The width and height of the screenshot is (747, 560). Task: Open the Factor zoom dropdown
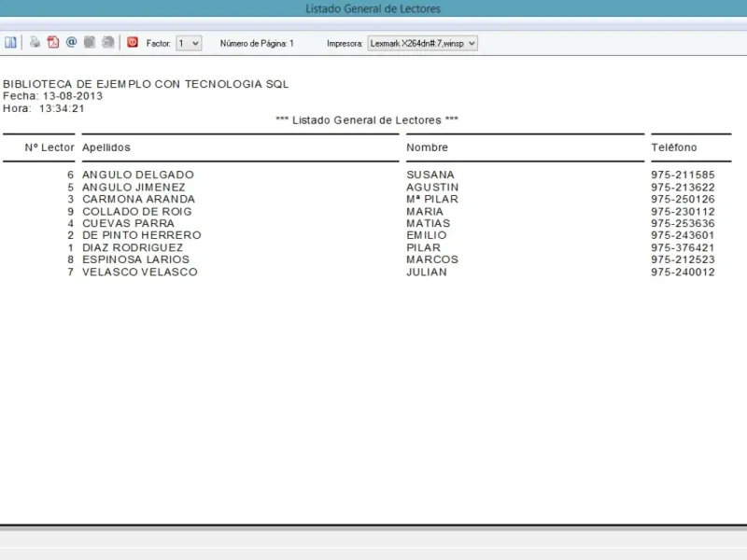coord(189,43)
